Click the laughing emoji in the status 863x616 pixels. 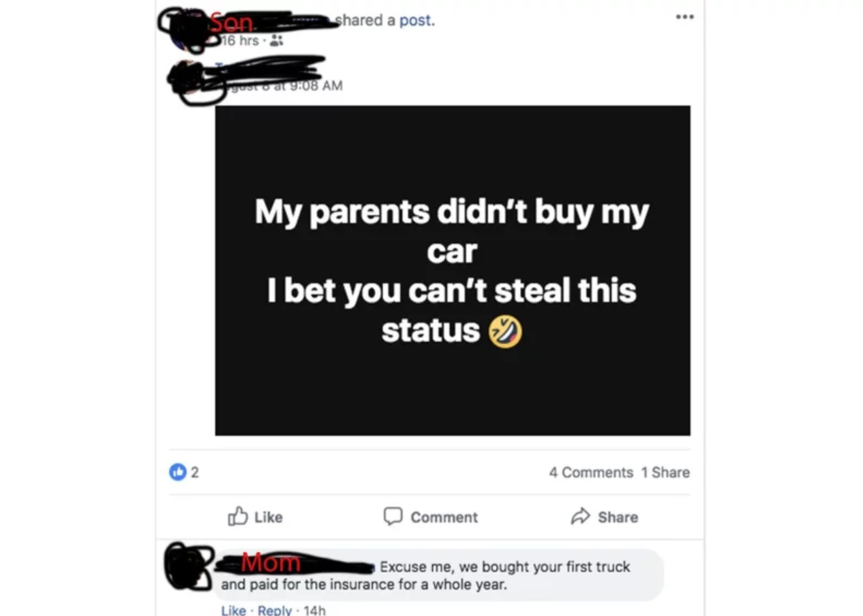[505, 331]
